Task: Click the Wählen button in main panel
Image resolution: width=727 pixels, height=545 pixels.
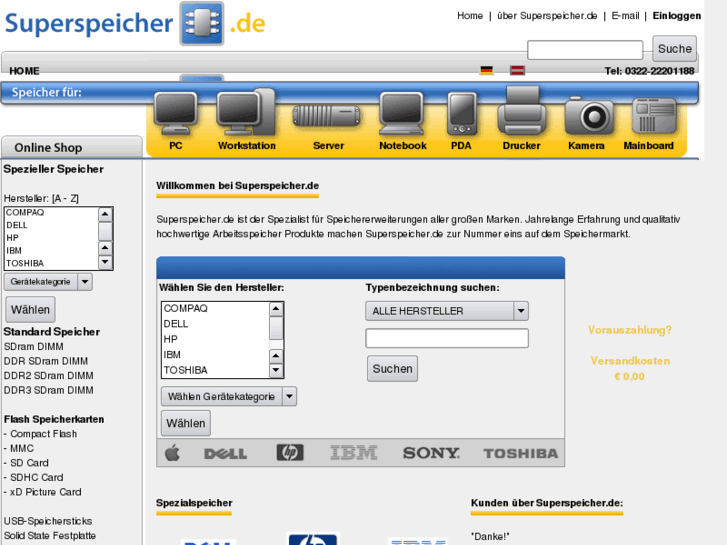Action: 186,423
